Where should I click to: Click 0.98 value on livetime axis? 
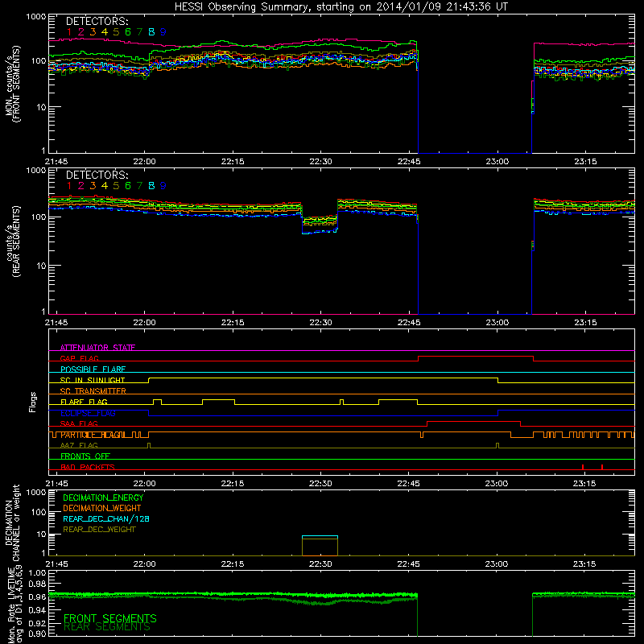[37, 584]
